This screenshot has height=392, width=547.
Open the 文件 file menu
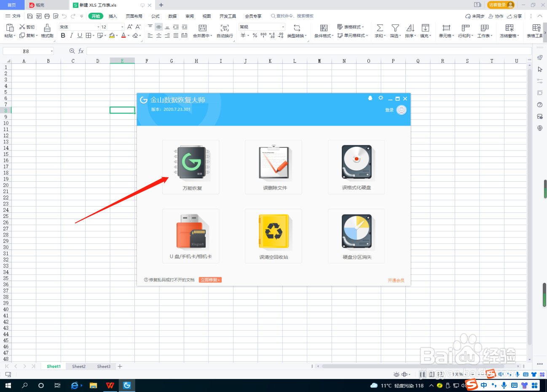[13, 16]
